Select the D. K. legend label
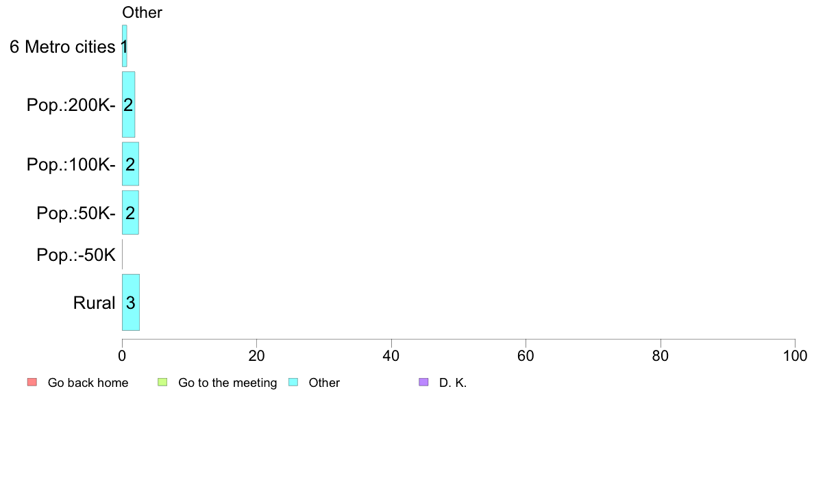The width and height of the screenshot is (814, 504). click(x=453, y=383)
